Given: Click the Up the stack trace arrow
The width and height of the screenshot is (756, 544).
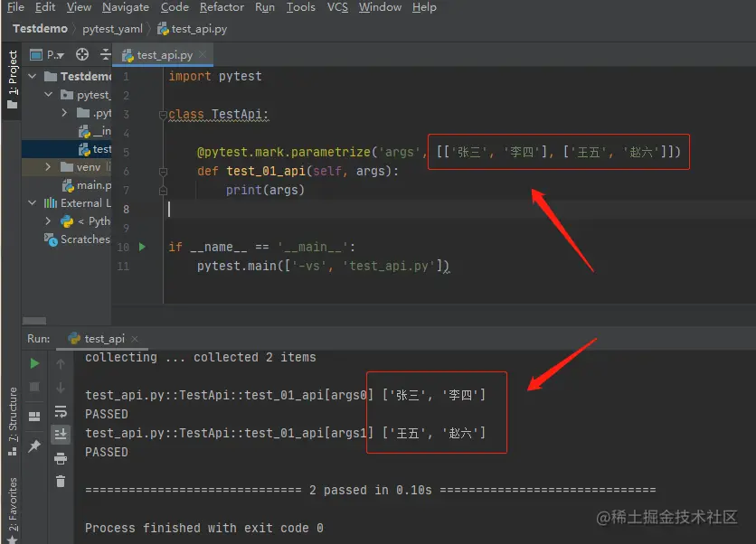Looking at the screenshot, I should pyautogui.click(x=61, y=364).
